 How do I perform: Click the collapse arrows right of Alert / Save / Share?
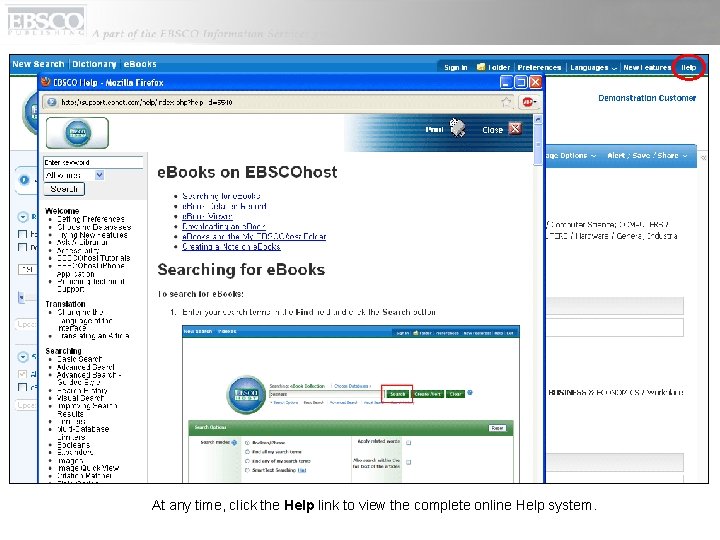click(x=703, y=158)
